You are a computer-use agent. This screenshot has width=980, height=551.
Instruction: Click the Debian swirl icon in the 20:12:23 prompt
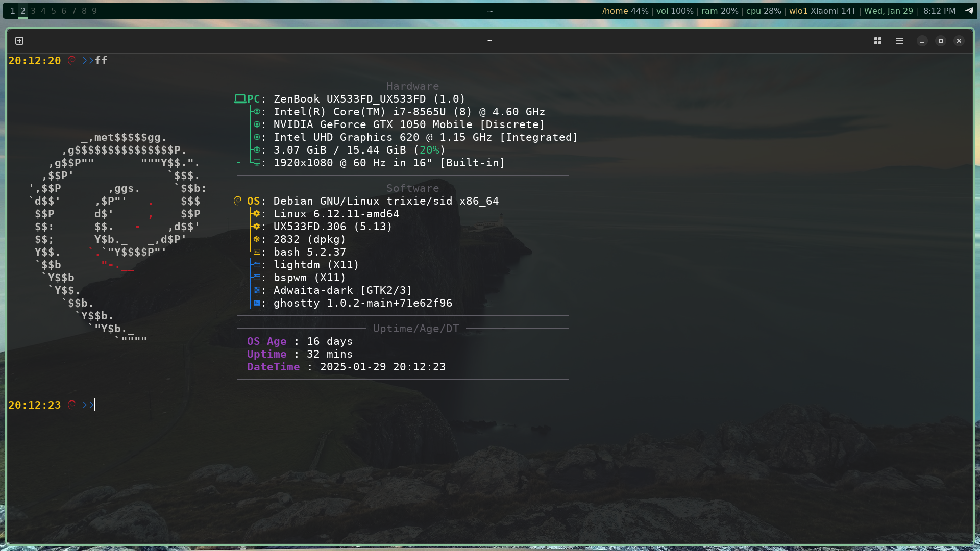pos(72,405)
